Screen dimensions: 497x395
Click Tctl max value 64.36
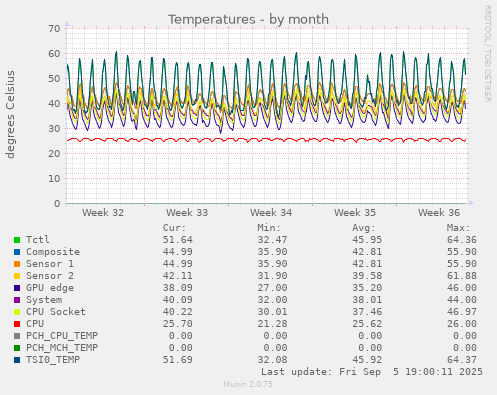coord(462,240)
